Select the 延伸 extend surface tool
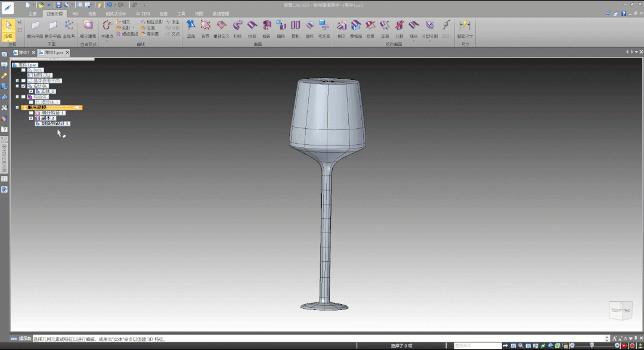 (x=385, y=29)
